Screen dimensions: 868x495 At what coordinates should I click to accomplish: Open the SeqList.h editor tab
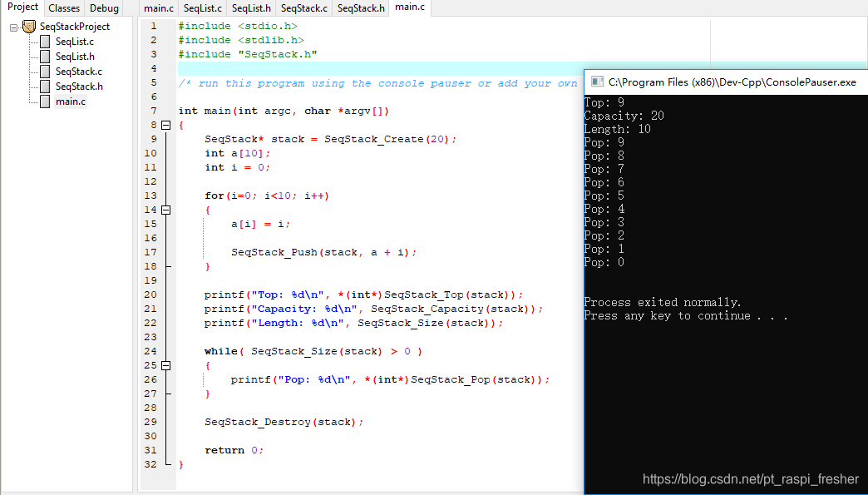pyautogui.click(x=251, y=8)
